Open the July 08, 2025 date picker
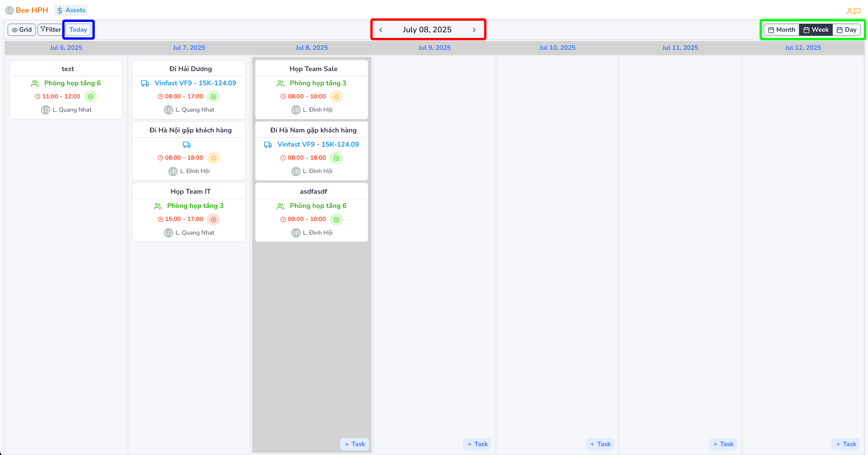 coord(427,30)
